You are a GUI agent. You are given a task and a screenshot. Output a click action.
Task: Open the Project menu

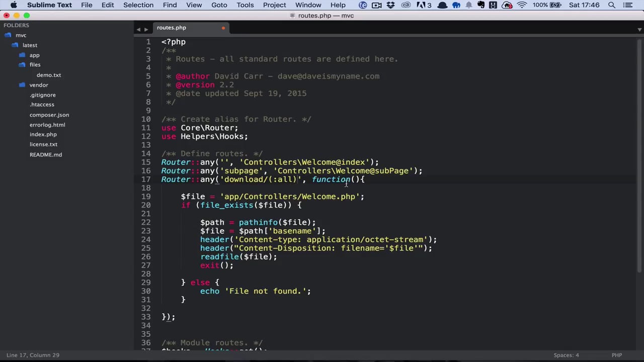coord(275,5)
